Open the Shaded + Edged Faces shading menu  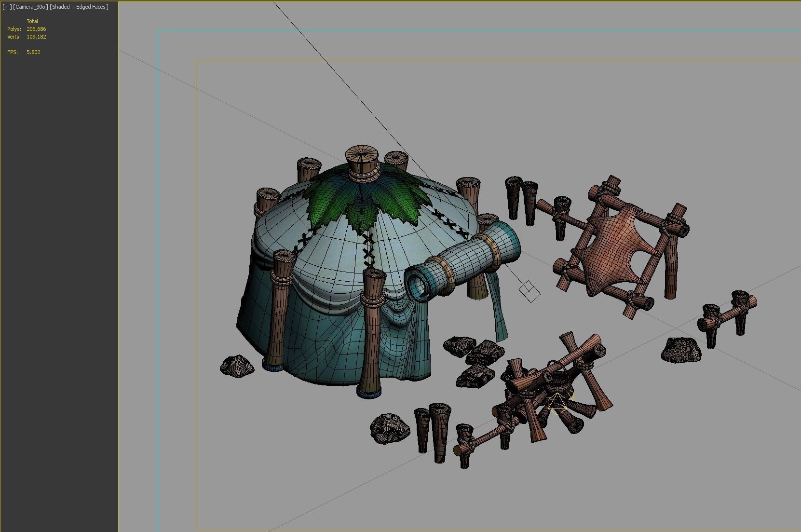point(79,7)
